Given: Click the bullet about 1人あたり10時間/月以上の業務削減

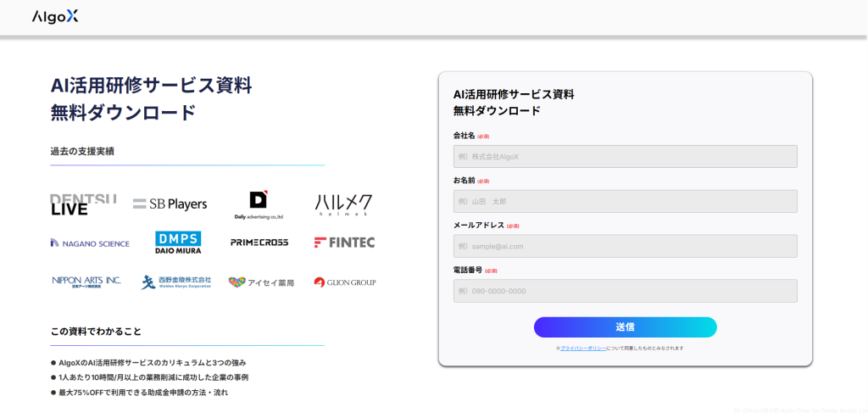Looking at the screenshot, I should click(149, 377).
